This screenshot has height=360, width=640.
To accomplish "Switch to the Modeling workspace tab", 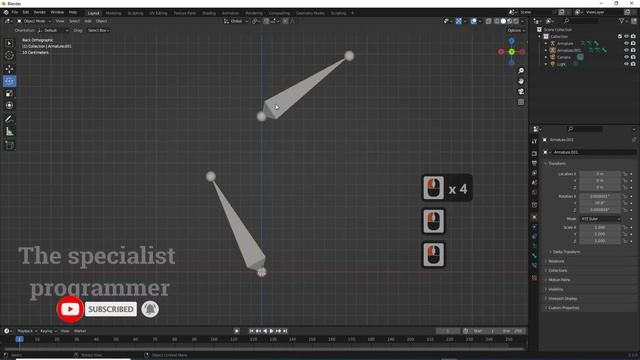I will coord(113,13).
